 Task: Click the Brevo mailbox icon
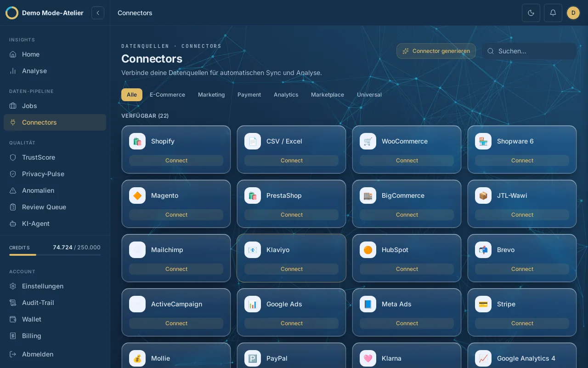click(483, 250)
